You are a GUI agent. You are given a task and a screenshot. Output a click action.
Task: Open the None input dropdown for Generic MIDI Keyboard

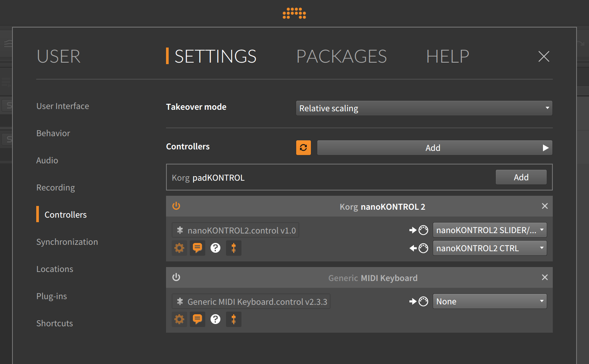click(489, 301)
